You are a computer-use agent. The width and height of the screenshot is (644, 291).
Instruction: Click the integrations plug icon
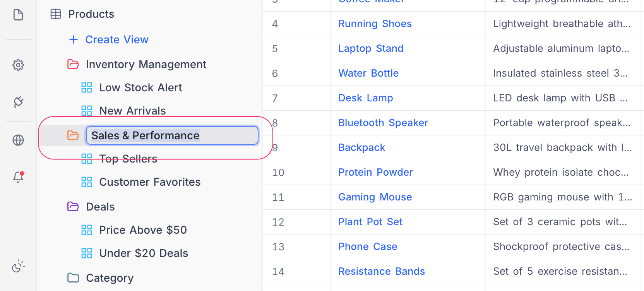pyautogui.click(x=18, y=102)
